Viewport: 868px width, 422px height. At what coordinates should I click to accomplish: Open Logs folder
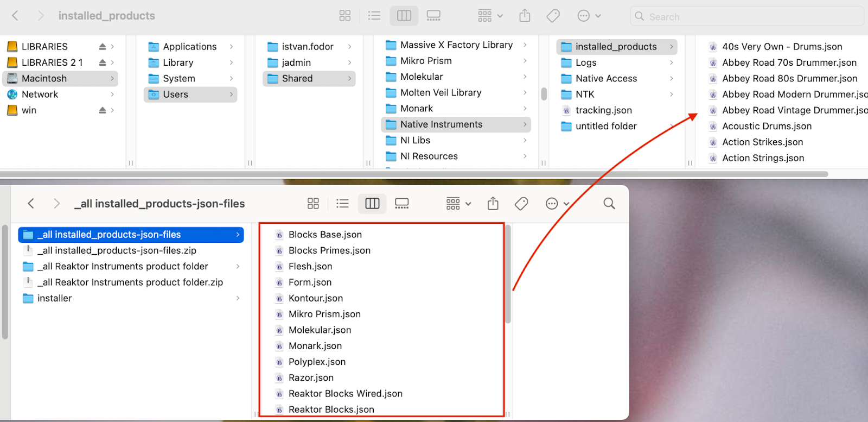(x=617, y=62)
